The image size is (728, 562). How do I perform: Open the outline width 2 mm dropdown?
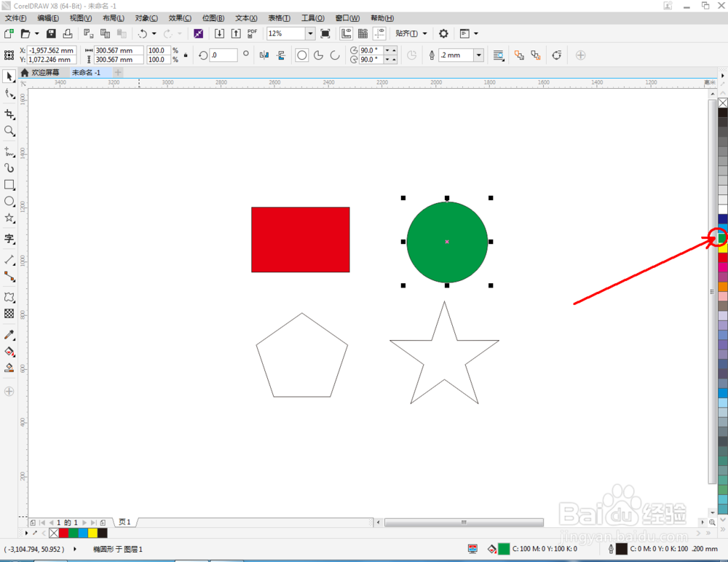coord(479,55)
